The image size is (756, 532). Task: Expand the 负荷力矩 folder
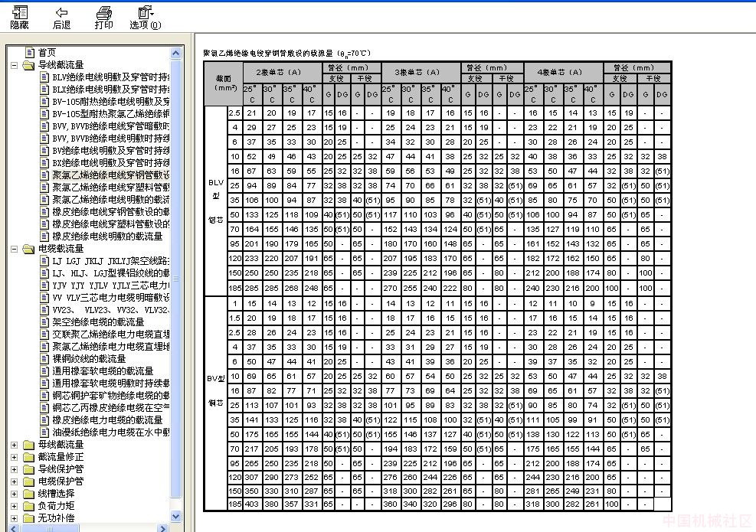coord(15,506)
